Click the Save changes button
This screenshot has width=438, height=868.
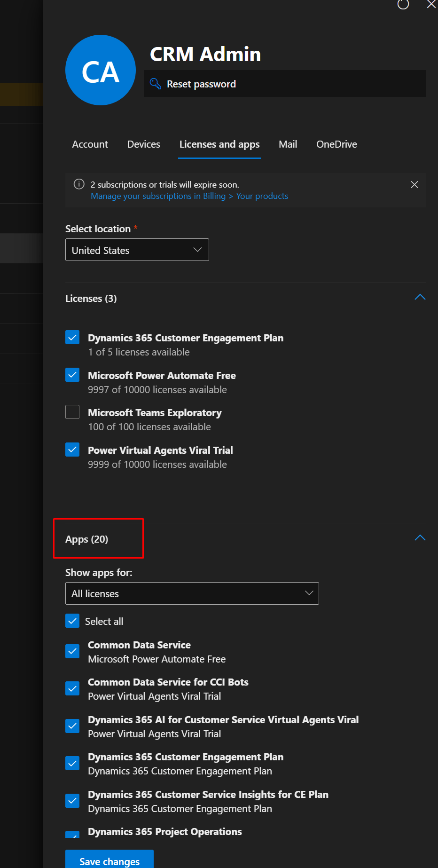click(x=109, y=860)
